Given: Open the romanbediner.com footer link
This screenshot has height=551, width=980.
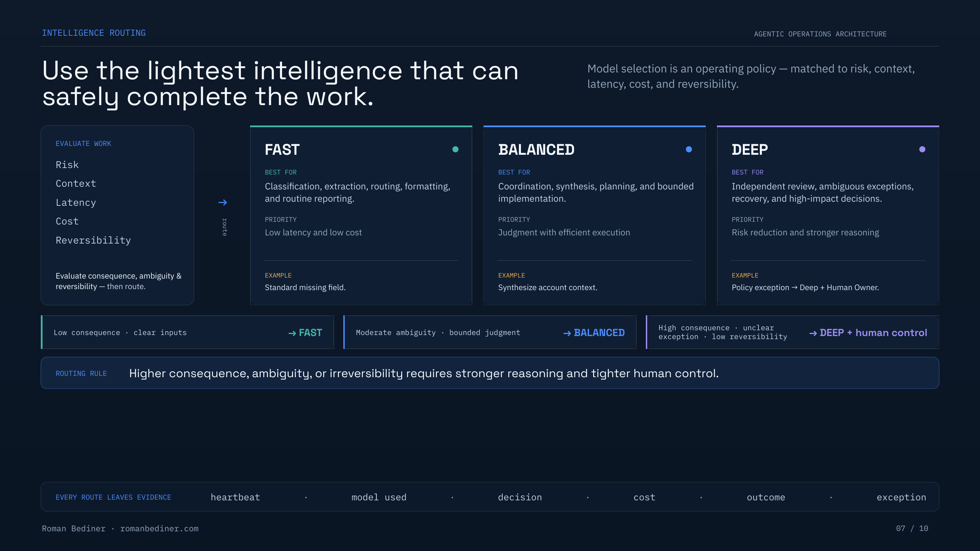Looking at the screenshot, I should pyautogui.click(x=159, y=529).
